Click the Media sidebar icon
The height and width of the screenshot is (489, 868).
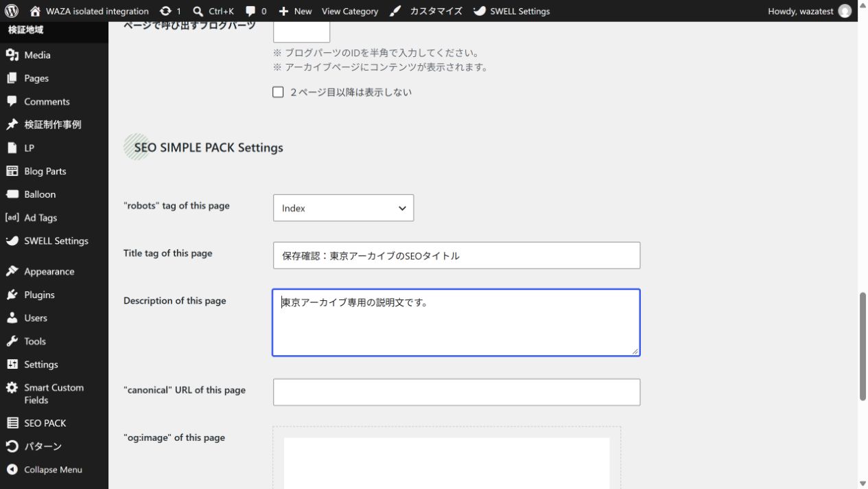click(x=12, y=55)
